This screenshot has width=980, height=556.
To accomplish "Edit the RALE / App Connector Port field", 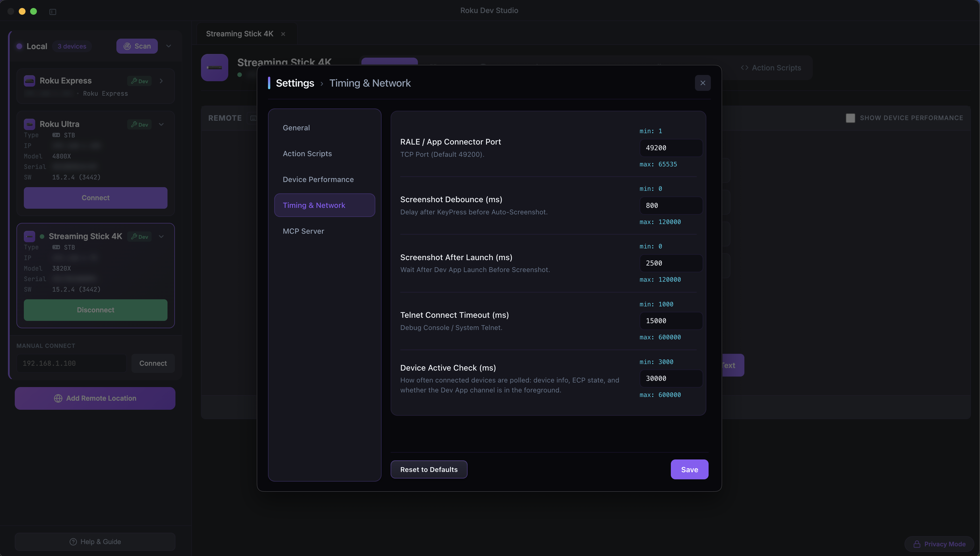I will click(x=671, y=148).
